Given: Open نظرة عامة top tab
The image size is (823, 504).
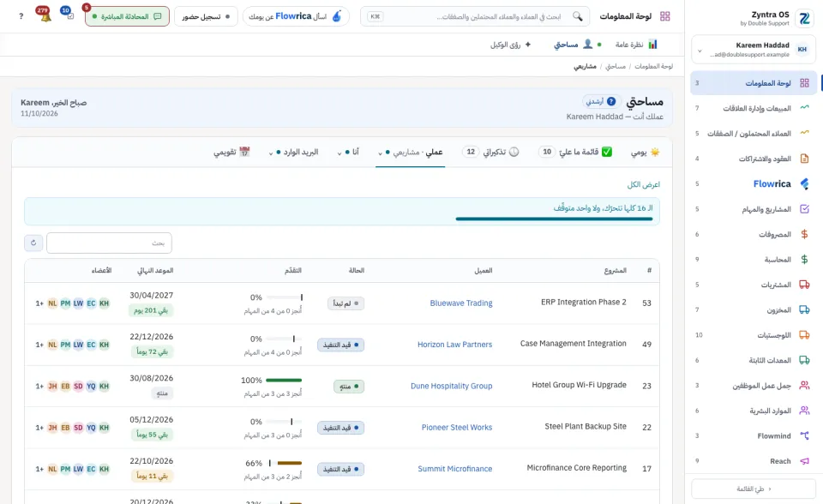Looking at the screenshot, I should [x=636, y=44].
